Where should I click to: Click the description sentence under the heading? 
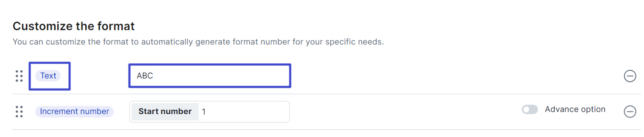pos(198,42)
